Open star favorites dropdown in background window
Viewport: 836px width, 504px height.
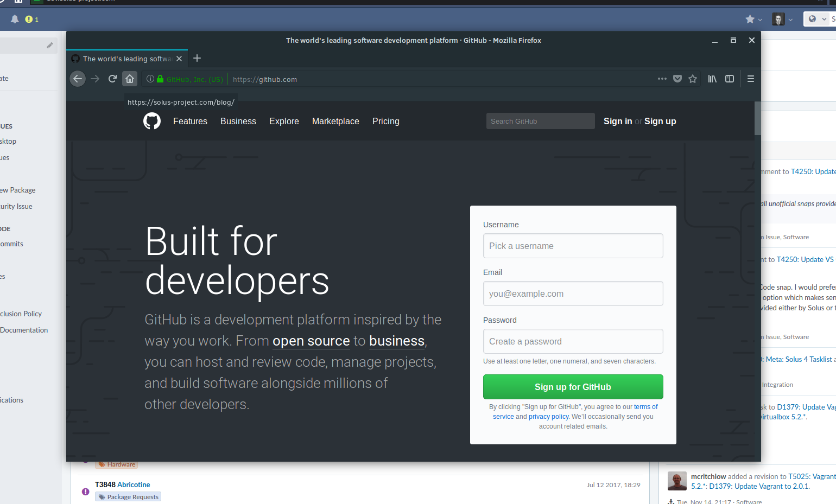tap(753, 19)
